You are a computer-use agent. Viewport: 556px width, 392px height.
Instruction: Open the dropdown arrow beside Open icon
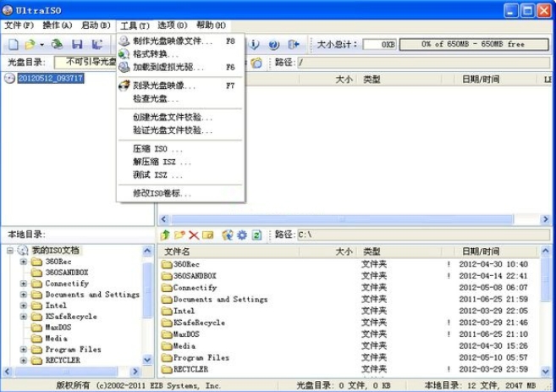point(41,45)
